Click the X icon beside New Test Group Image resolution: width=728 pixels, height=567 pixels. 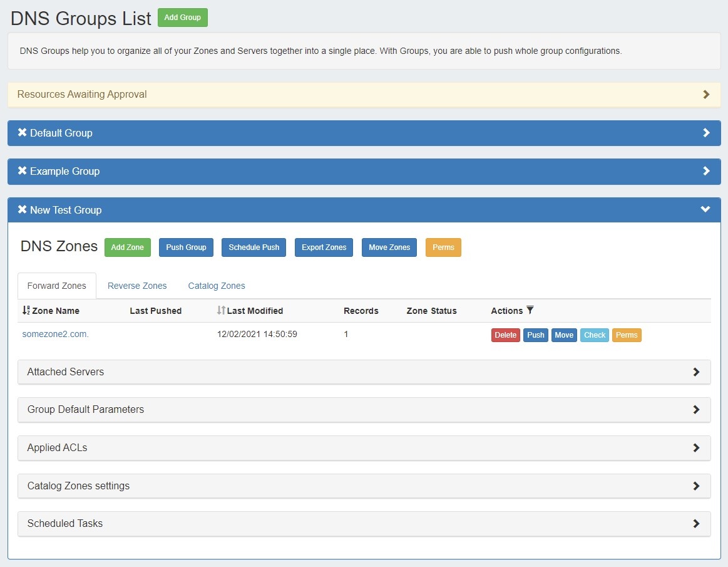[23, 210]
